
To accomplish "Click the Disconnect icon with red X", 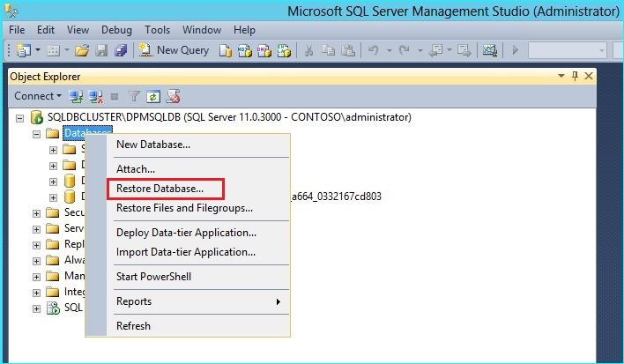I will [x=95, y=96].
